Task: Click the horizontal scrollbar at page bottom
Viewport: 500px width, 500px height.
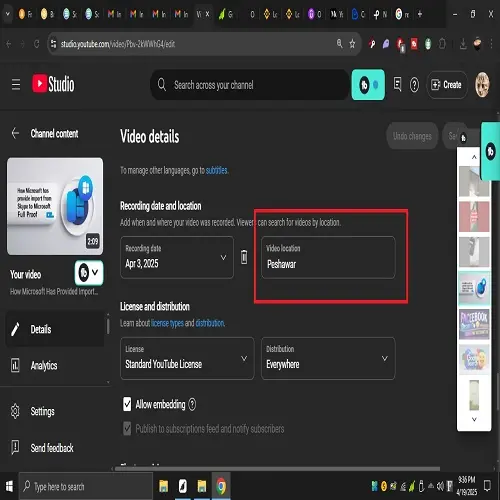Action: (277, 468)
